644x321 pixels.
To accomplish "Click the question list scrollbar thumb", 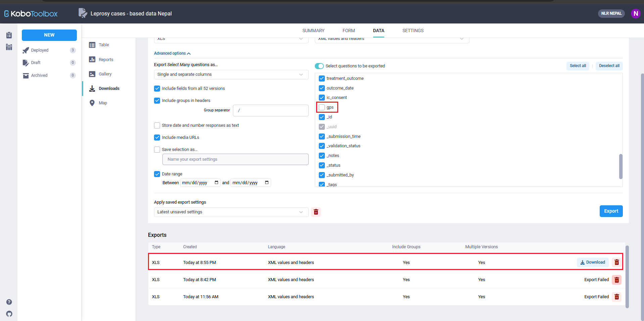I will coord(621,166).
